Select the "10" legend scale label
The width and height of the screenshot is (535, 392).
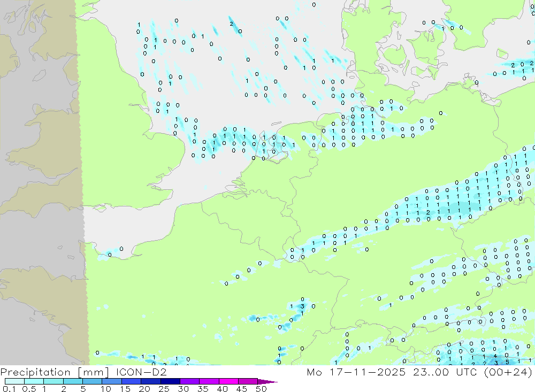(x=106, y=389)
